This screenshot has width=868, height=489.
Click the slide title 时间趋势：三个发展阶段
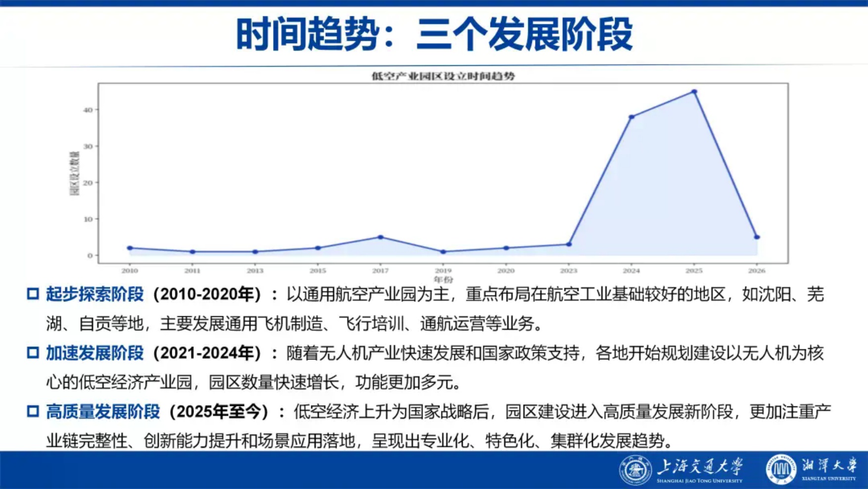pyautogui.click(x=434, y=34)
